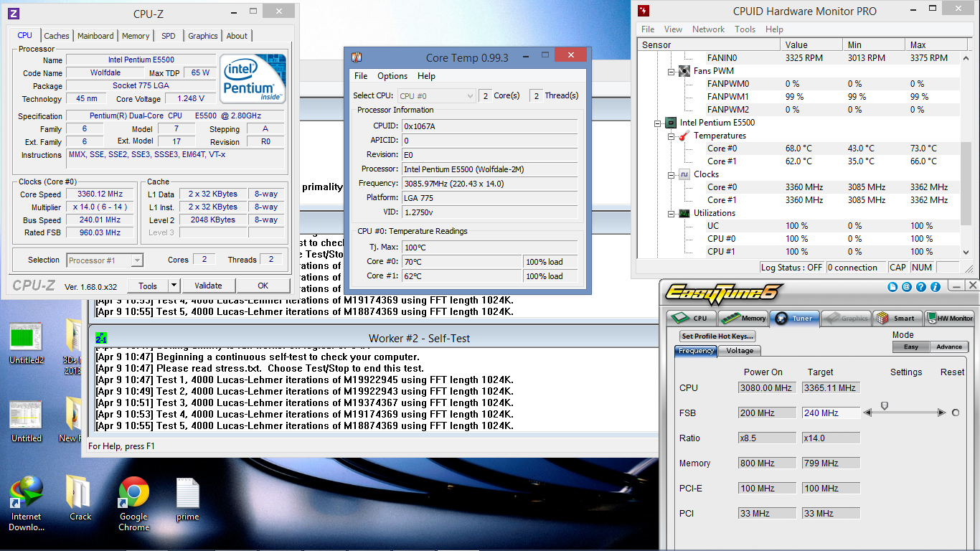Open the Caches tab in CPU-Z
This screenshot has height=551, width=980.
[x=57, y=36]
